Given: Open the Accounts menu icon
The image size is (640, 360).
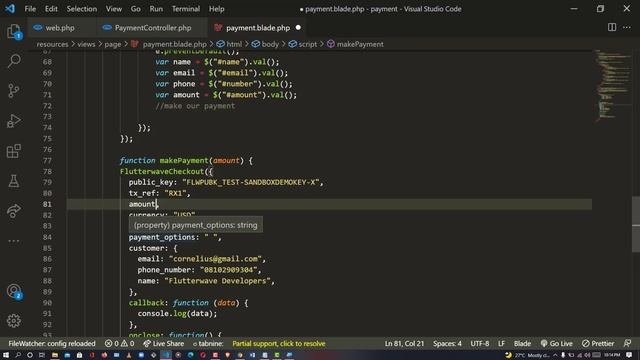Looking at the screenshot, I should tap(14, 291).
